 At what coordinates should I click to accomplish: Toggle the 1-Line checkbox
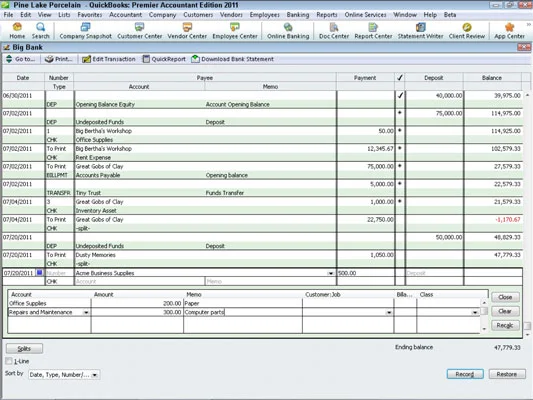click(9, 361)
